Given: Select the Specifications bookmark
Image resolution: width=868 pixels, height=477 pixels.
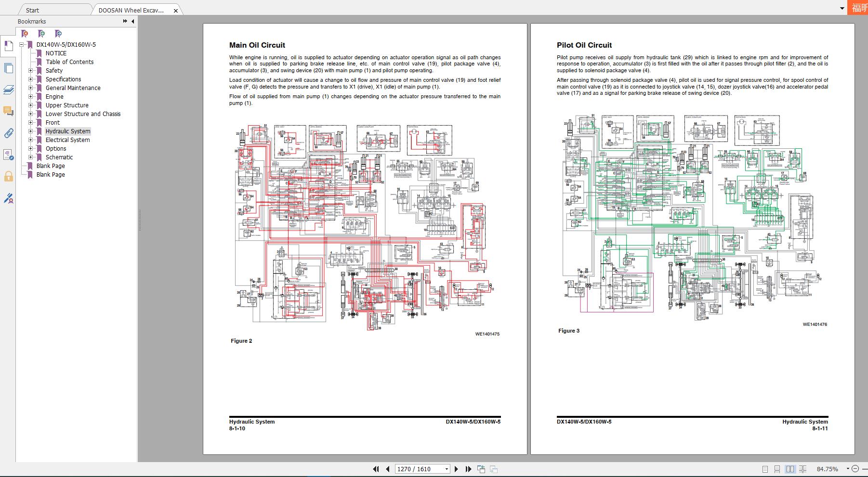Looking at the screenshot, I should pos(64,79).
